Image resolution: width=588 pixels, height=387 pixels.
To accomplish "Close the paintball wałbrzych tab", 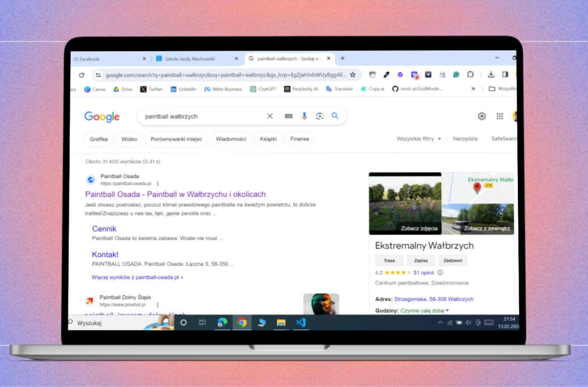I will 329,58.
